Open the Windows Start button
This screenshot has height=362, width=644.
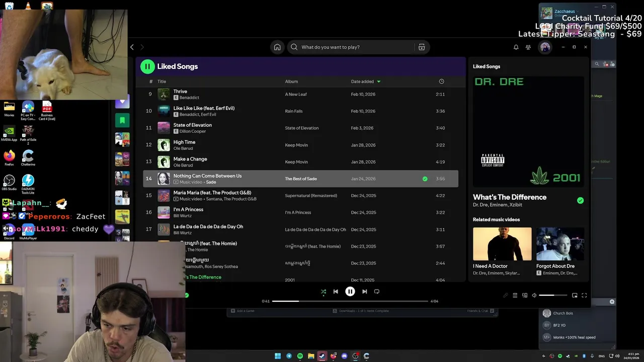[278, 356]
